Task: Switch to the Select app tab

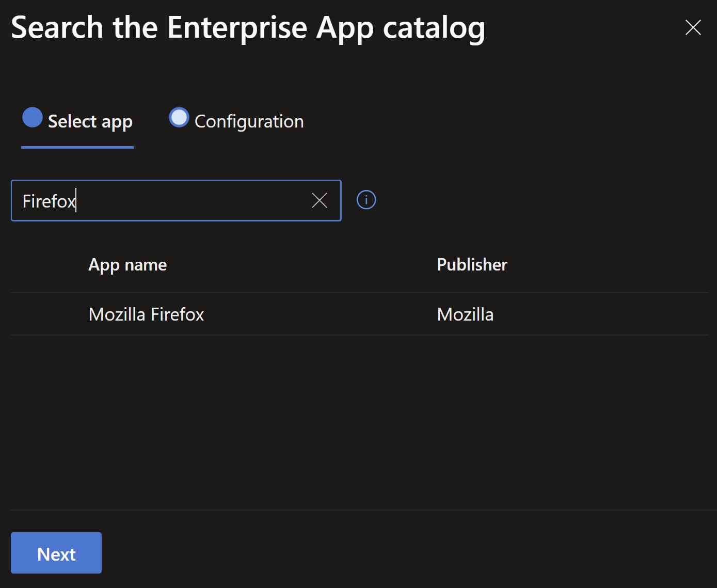Action: click(77, 122)
